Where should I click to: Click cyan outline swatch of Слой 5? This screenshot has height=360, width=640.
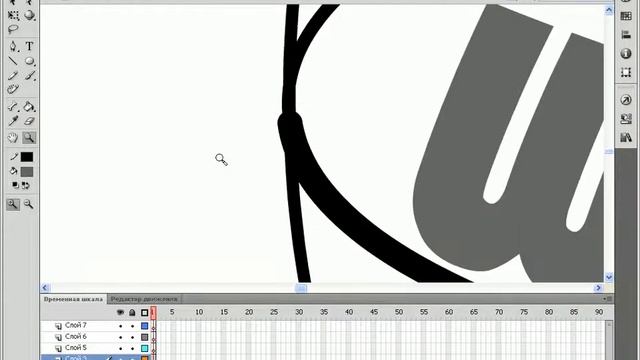pyautogui.click(x=144, y=348)
